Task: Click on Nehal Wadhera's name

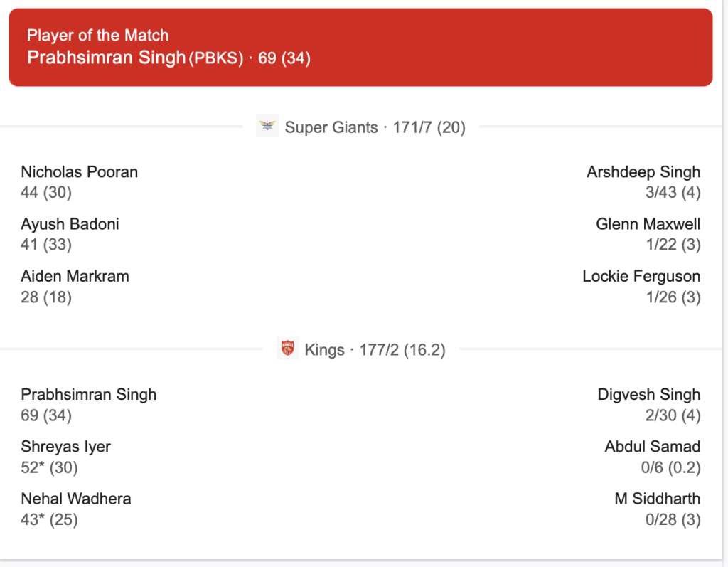Action: pos(76,499)
